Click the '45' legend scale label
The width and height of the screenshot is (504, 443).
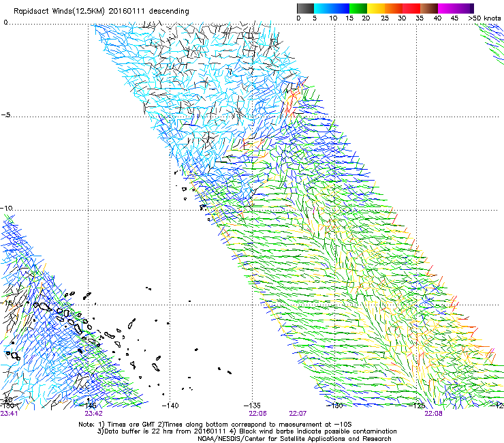coord(454,18)
